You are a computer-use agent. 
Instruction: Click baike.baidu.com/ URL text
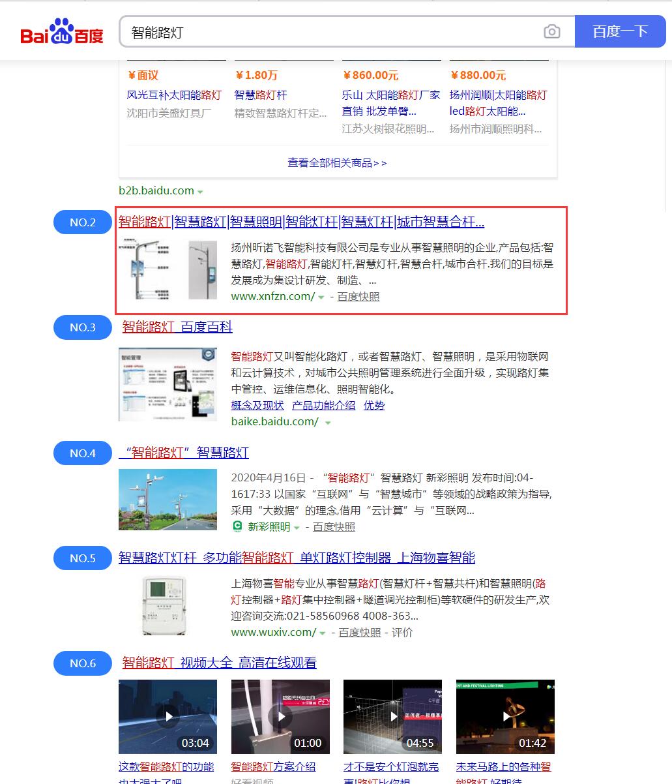point(275,421)
